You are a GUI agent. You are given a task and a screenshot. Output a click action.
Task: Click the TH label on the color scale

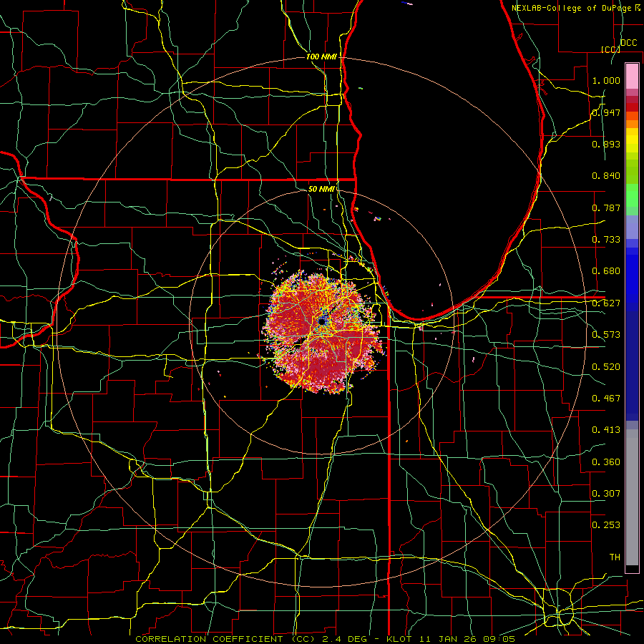point(615,557)
